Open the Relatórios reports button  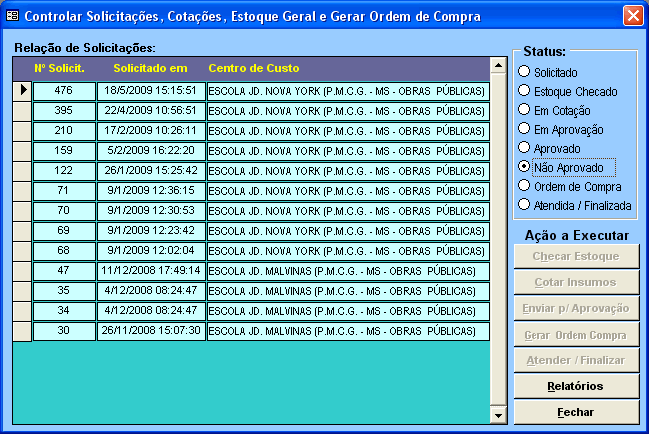click(575, 386)
